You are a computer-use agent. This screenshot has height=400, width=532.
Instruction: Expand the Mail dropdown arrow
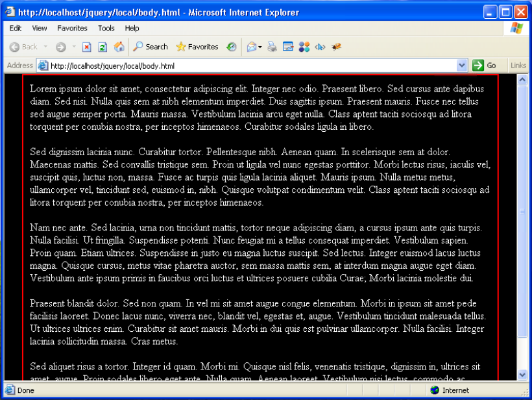point(260,47)
